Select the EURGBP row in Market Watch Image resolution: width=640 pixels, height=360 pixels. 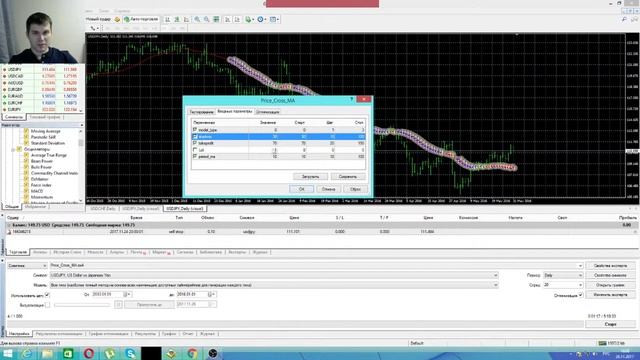click(41, 89)
